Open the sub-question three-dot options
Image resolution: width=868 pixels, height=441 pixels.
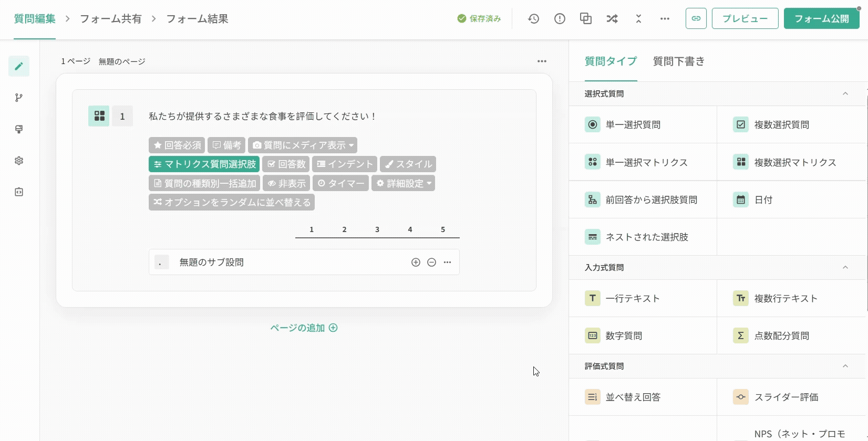pyautogui.click(x=447, y=262)
